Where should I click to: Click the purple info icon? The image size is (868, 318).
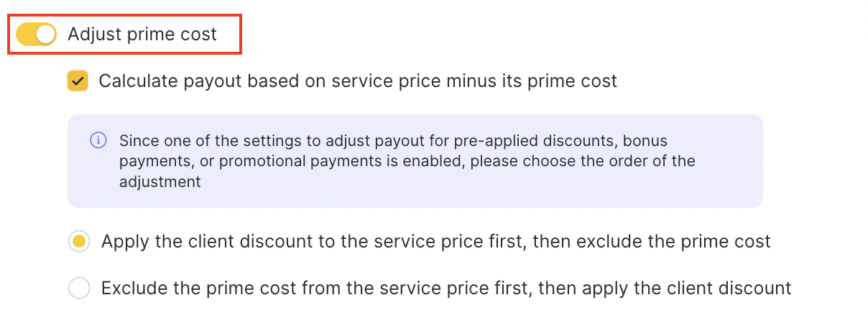pos(98,140)
